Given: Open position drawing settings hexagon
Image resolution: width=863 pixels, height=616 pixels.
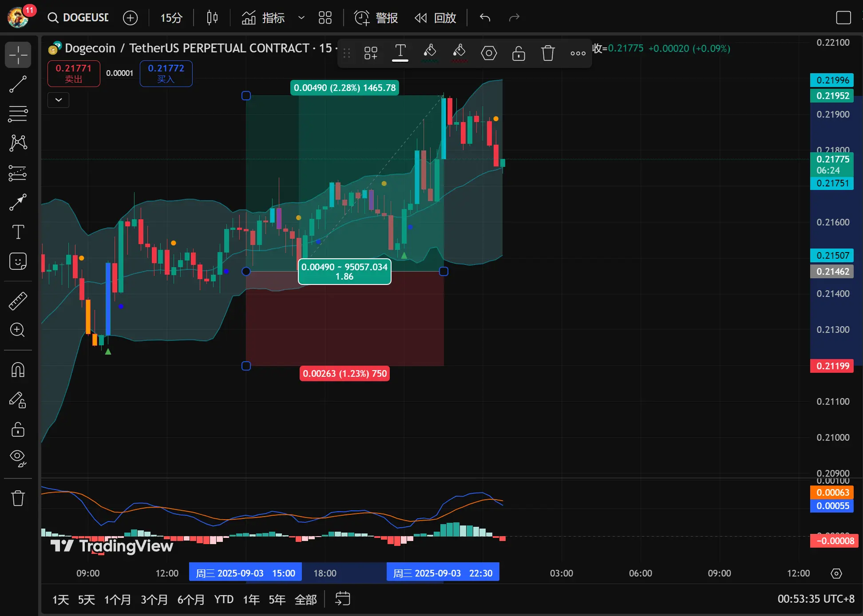Looking at the screenshot, I should click(x=489, y=53).
